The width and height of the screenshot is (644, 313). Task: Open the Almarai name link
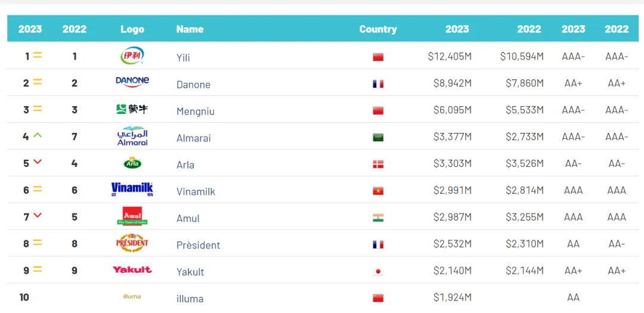pos(193,138)
